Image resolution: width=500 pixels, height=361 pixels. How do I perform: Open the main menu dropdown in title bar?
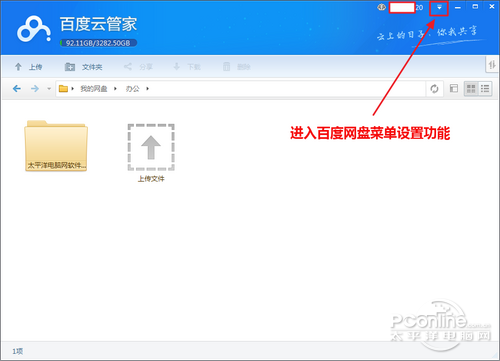(x=439, y=7)
